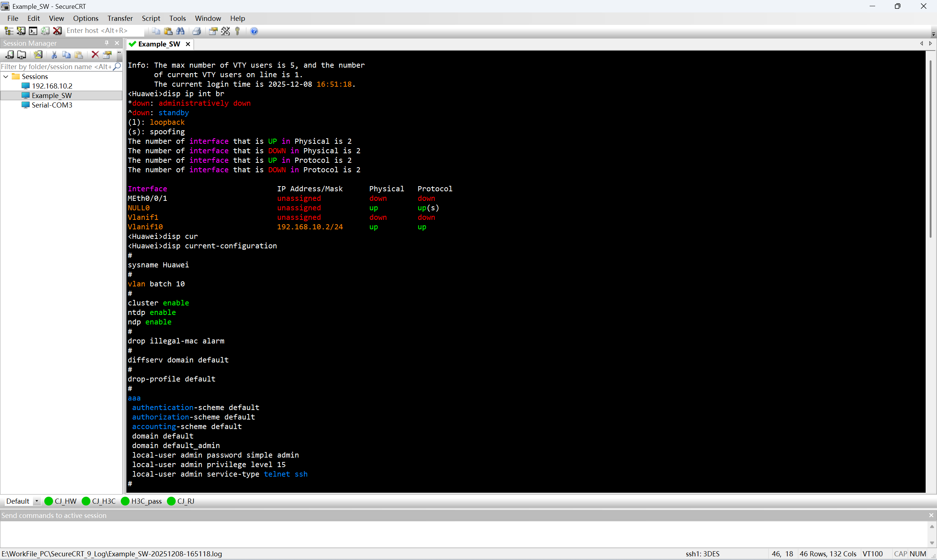Click the log file path in status bar
This screenshot has height=560, width=937.
pyautogui.click(x=112, y=554)
